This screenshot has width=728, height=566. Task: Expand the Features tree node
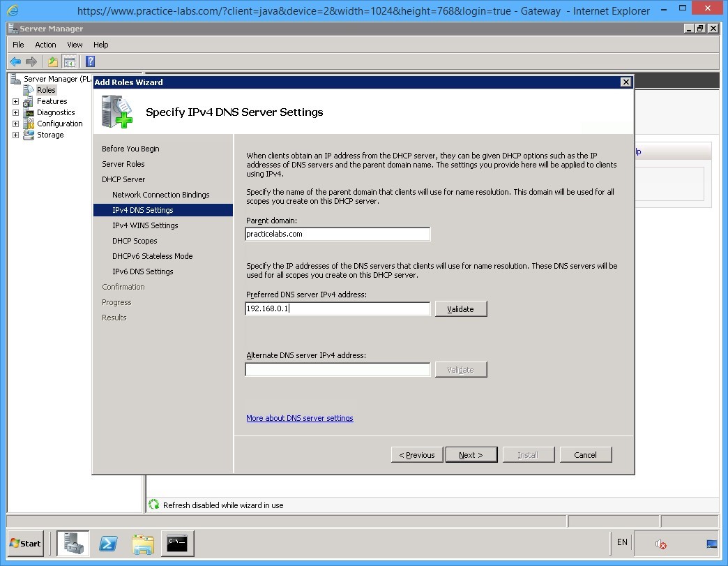[x=15, y=100]
